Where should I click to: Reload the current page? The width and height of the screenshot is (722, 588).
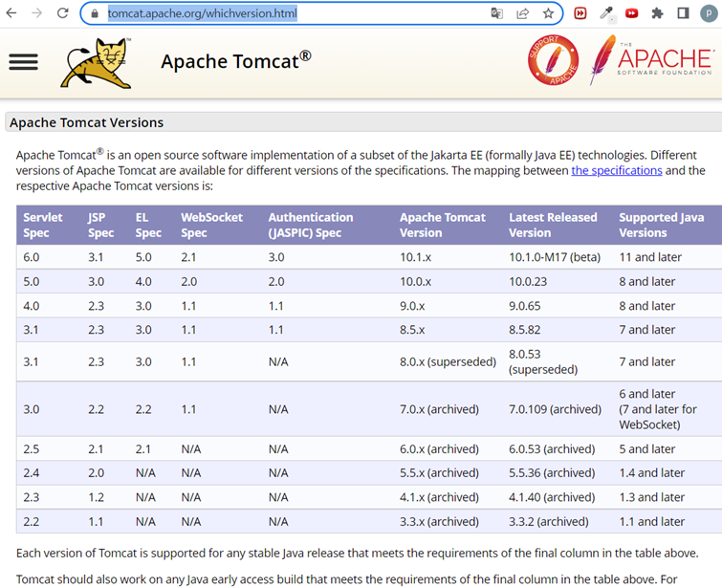tap(62, 12)
